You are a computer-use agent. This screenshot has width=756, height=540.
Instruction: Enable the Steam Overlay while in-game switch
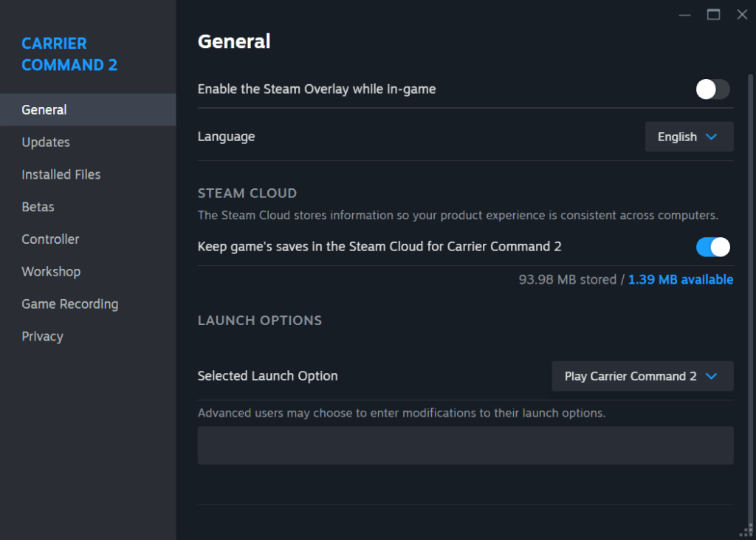712,89
